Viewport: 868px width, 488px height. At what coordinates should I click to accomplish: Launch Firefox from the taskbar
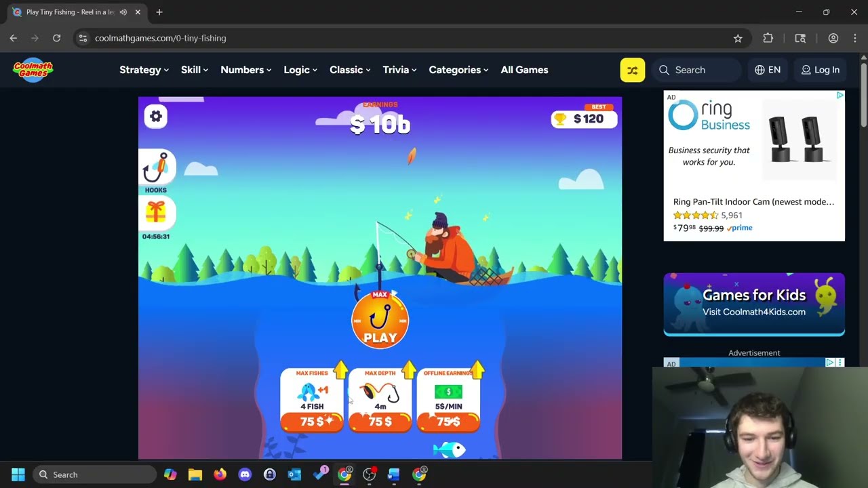tap(220, 474)
